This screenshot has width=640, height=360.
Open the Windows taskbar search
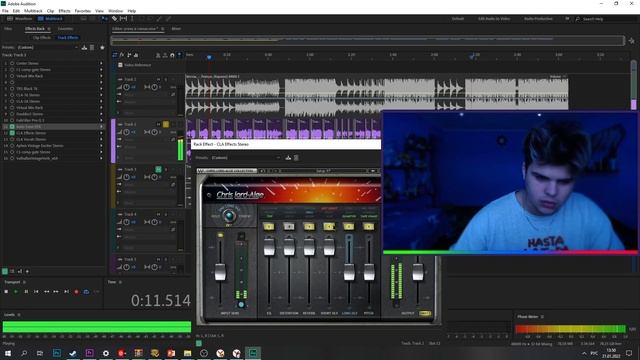pyautogui.click(x=24, y=353)
